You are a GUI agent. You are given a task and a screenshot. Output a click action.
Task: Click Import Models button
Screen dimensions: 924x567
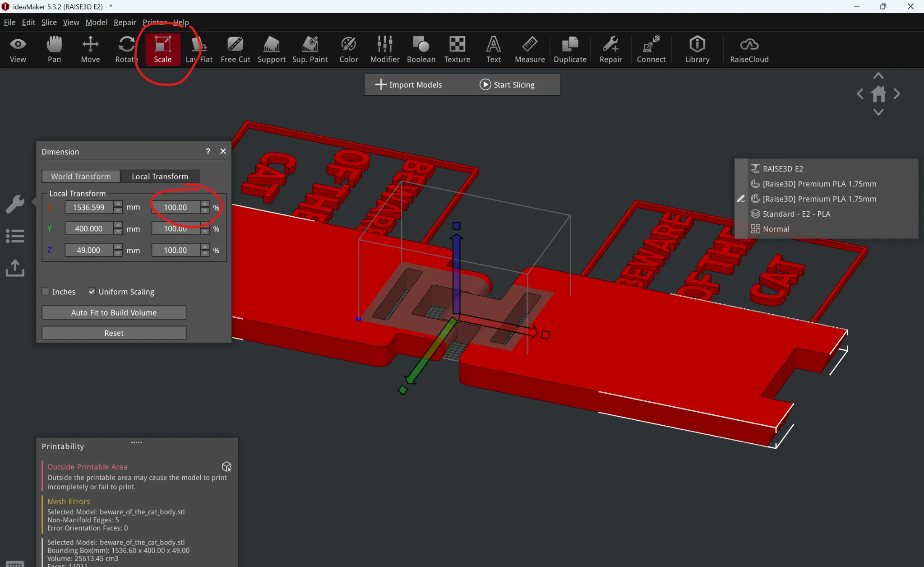point(409,84)
